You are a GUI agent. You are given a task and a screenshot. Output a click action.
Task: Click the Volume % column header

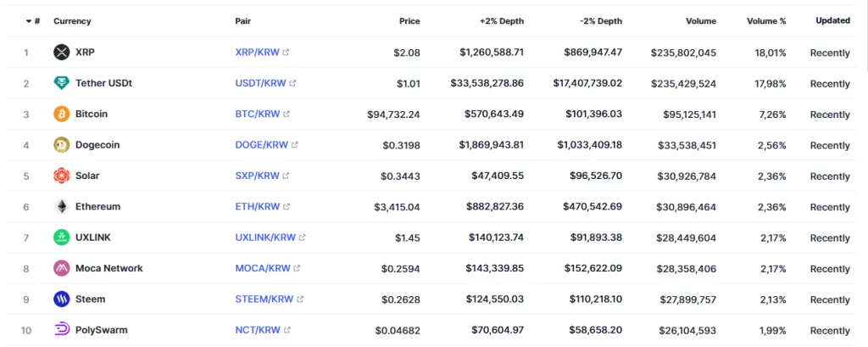(x=766, y=21)
